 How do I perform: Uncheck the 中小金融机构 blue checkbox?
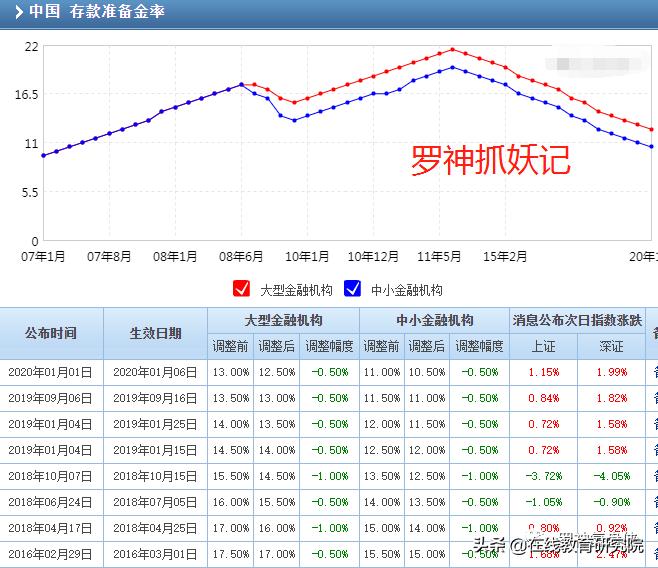(x=352, y=289)
